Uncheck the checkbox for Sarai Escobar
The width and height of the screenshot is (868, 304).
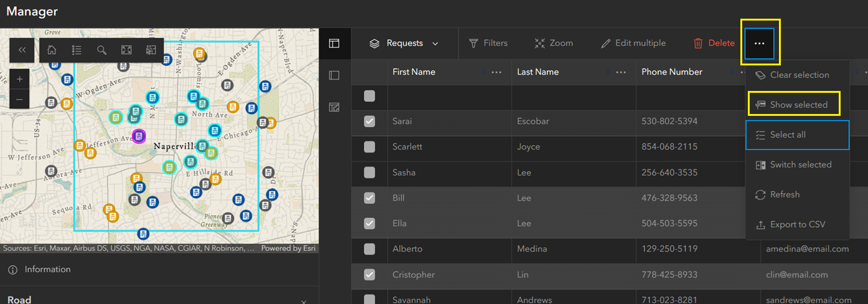pos(370,121)
